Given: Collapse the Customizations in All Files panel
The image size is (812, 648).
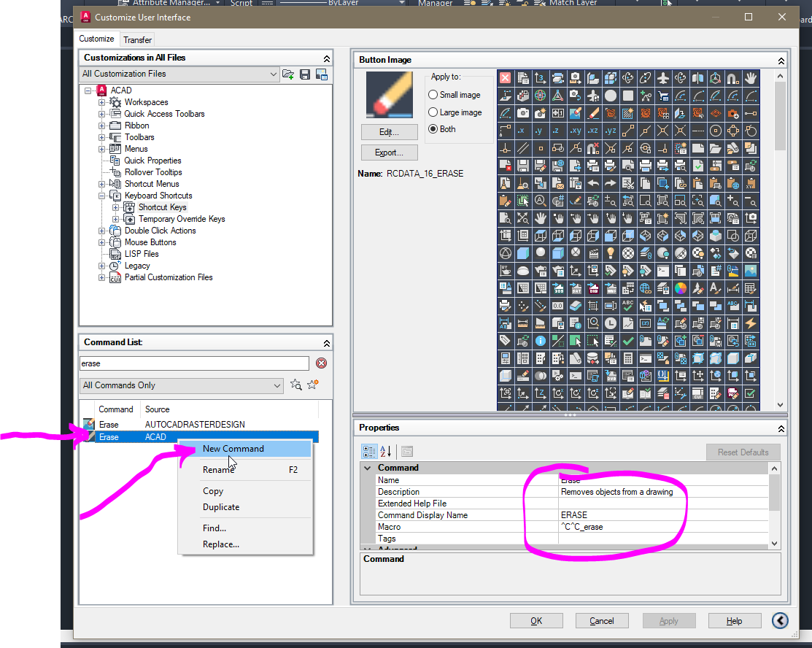Looking at the screenshot, I should tap(326, 58).
